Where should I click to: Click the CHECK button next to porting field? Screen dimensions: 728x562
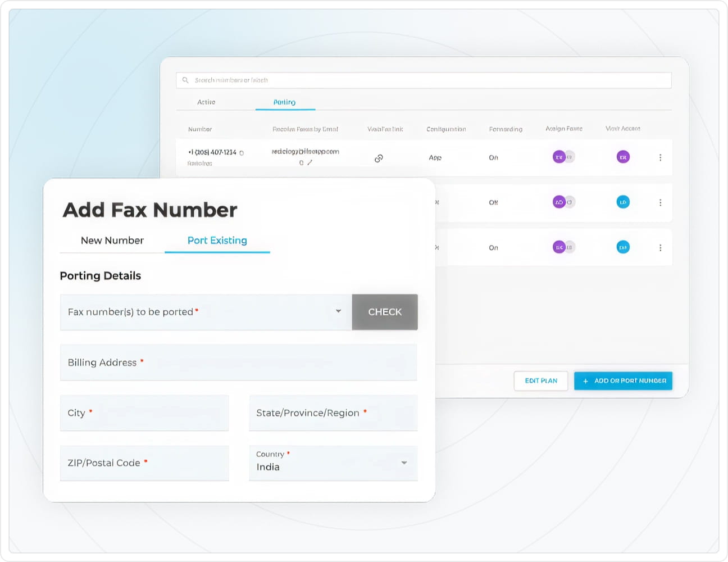(385, 312)
